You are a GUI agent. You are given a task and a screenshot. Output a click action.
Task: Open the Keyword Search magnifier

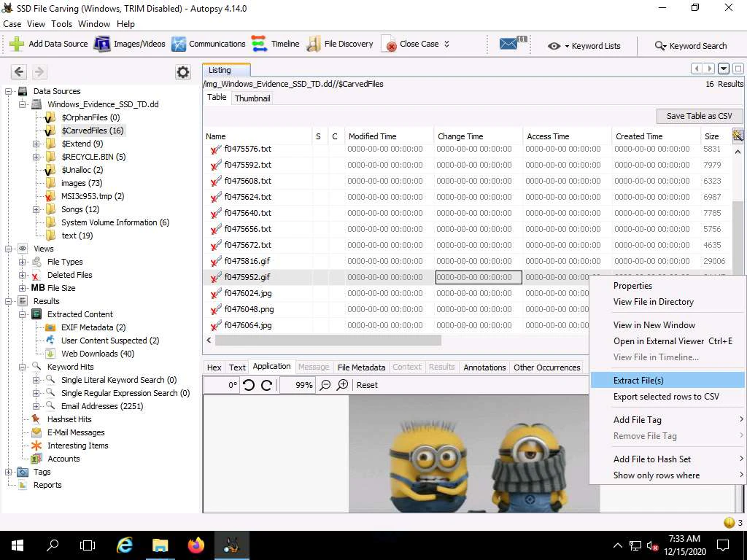660,46
